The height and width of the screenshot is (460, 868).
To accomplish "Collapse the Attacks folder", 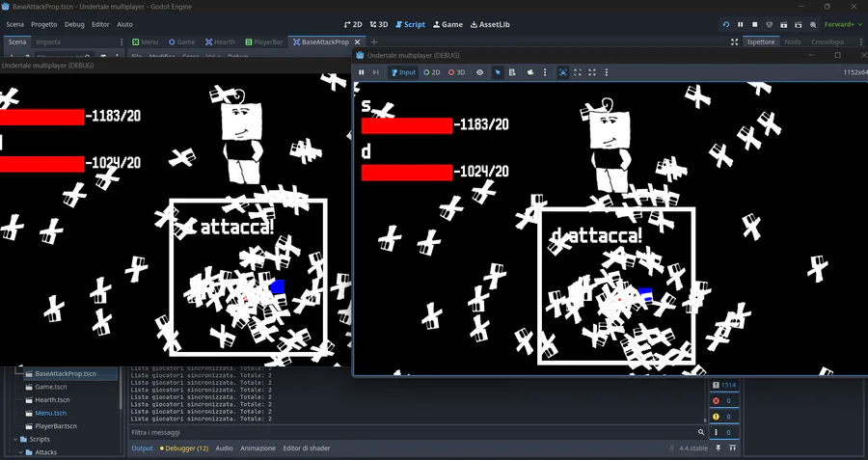I will (x=21, y=452).
